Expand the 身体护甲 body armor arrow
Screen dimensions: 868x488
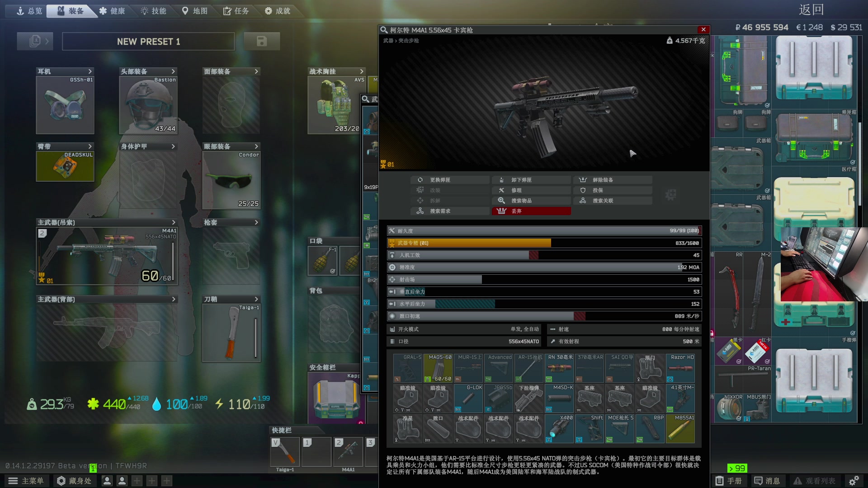coord(173,146)
